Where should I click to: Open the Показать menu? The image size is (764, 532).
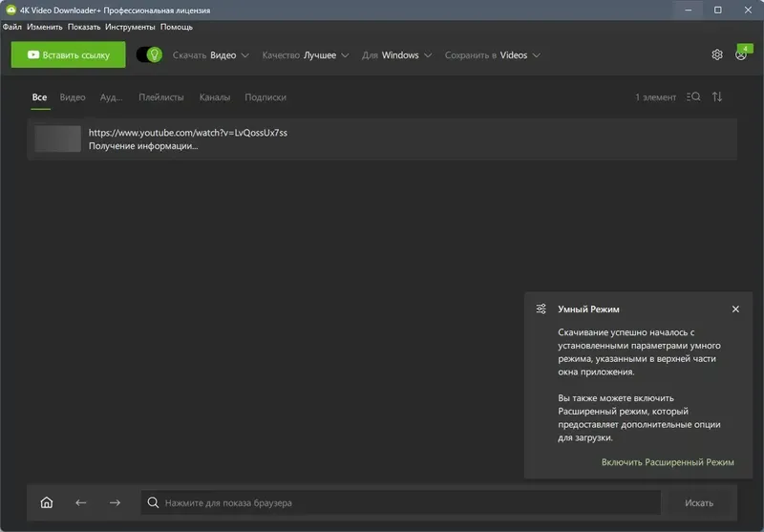coord(84,27)
